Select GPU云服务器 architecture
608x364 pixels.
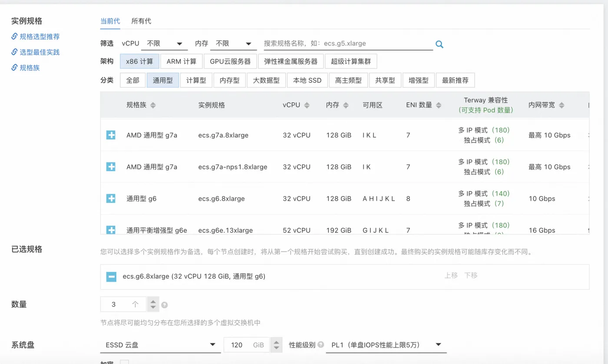coord(230,61)
